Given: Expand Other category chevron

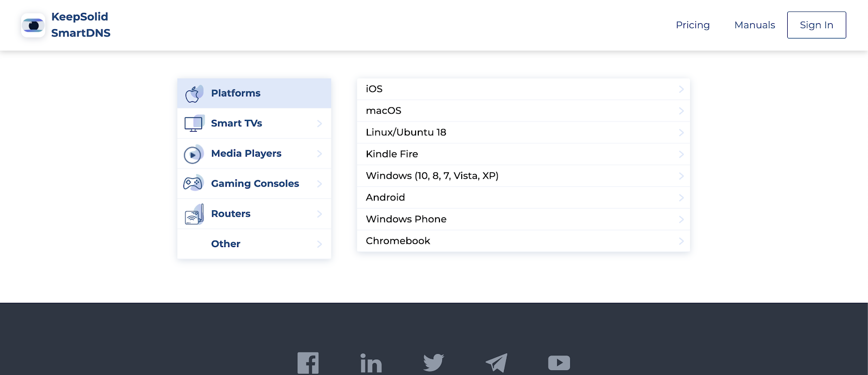Looking at the screenshot, I should coord(320,244).
